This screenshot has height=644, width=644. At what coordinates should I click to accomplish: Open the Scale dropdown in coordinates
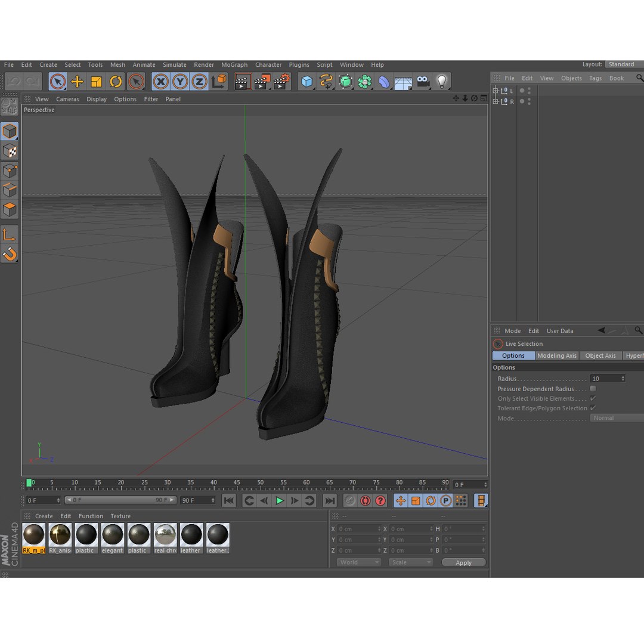(x=411, y=562)
